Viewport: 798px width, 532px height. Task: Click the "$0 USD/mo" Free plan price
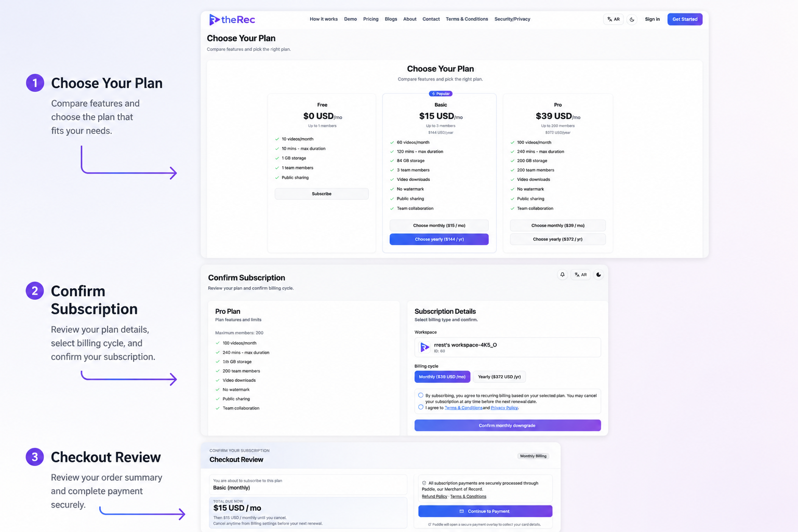[x=323, y=116]
